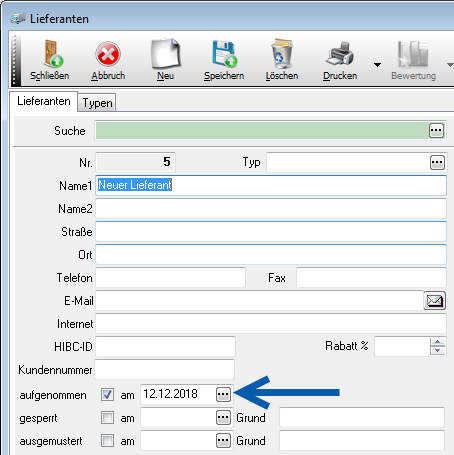Viewport: 454px width, 455px height.
Task: Expand the dropdown arrow next to Drucken
Action: 377,65
